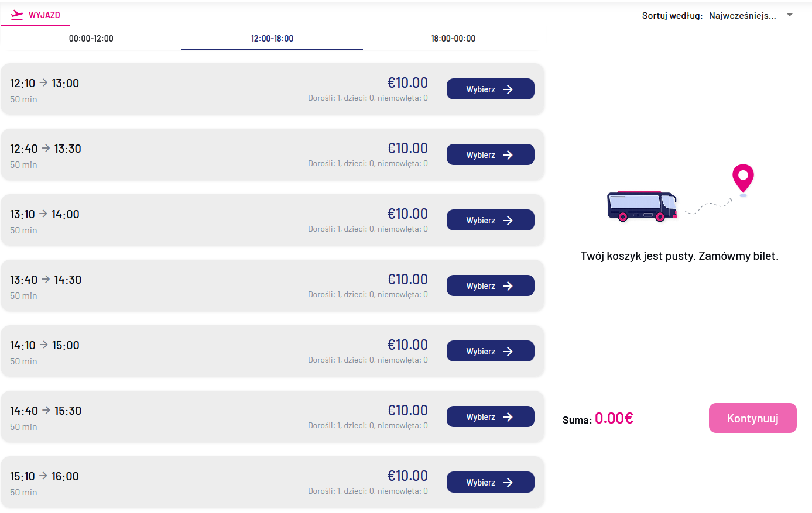812x513 pixels.
Task: Click arrow icon on the 12:10 Wybierz button
Action: (x=508, y=89)
